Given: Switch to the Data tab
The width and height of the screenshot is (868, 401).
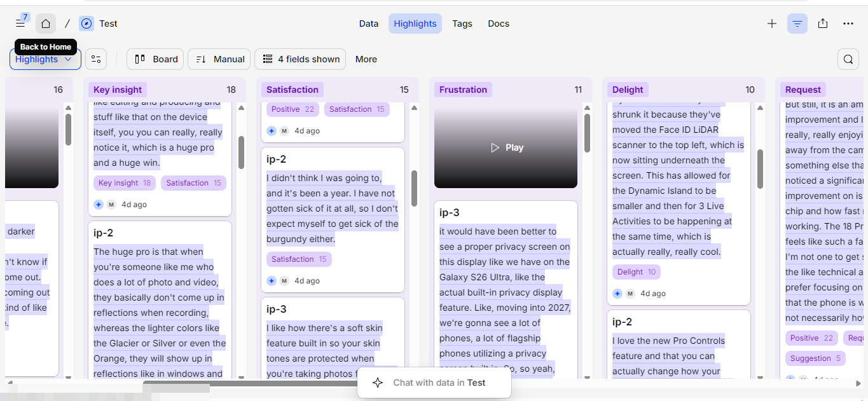Looking at the screenshot, I should (369, 24).
